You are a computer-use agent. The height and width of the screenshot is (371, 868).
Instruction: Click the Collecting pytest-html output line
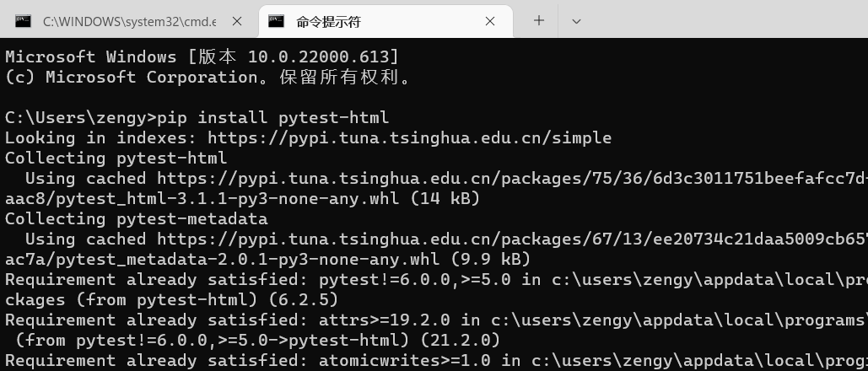pos(116,158)
